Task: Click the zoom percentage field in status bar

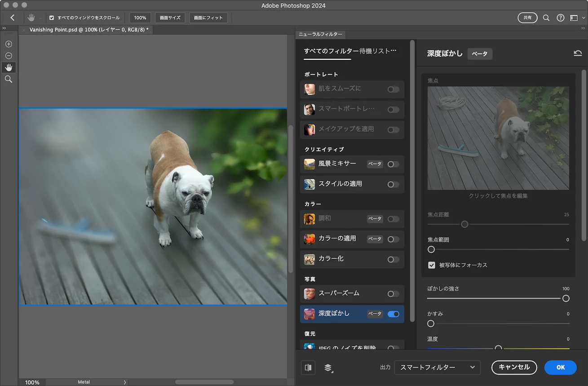Action: point(32,382)
